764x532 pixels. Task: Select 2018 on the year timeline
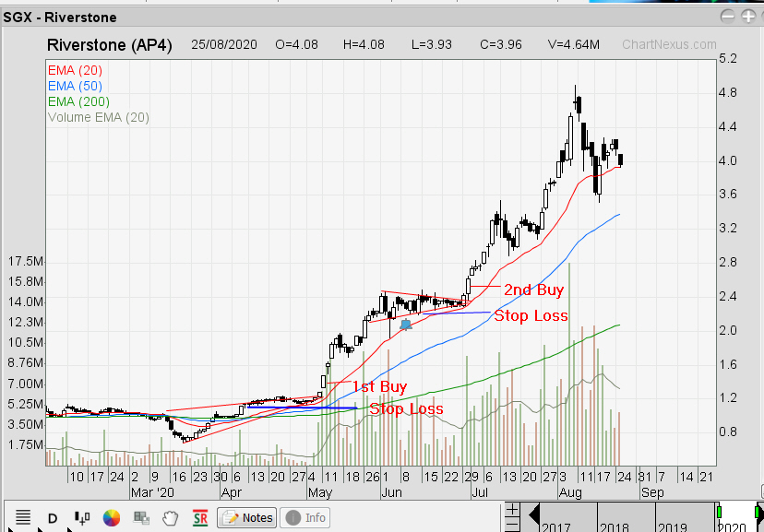coord(615,527)
